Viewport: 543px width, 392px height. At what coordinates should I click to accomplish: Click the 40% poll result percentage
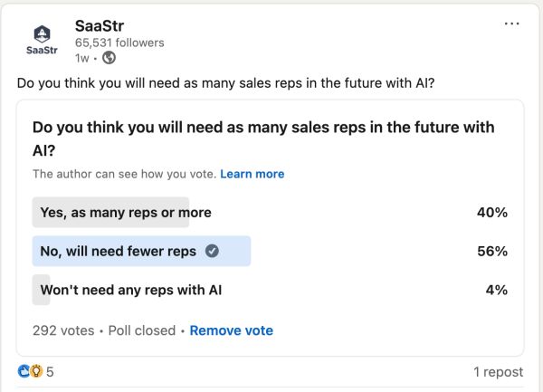pos(492,213)
